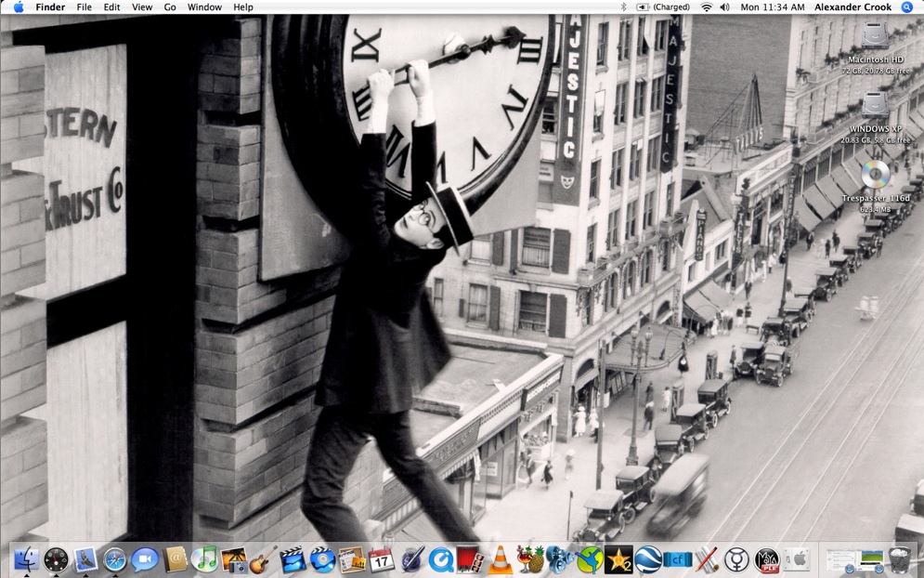Screen dimensions: 924x578
Task: Open iCal calendar showing 17
Action: click(x=382, y=559)
